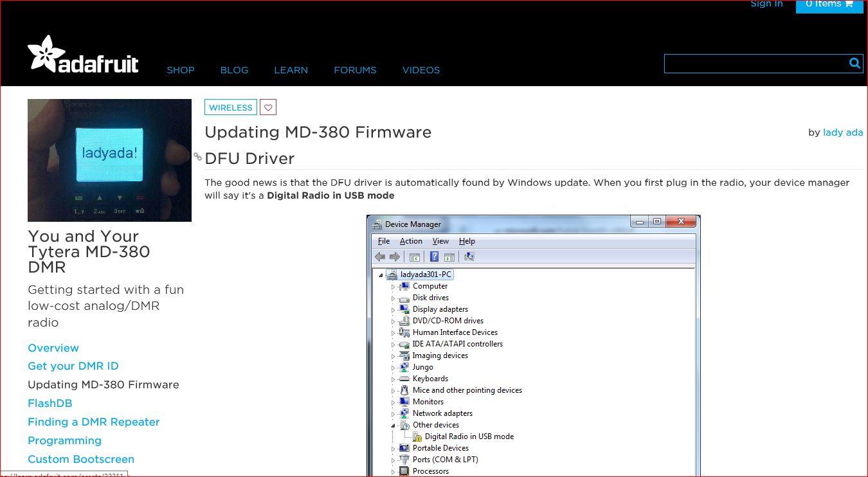The width and height of the screenshot is (868, 477).
Task: Select Digital Radio in USB mode
Action: click(x=469, y=437)
